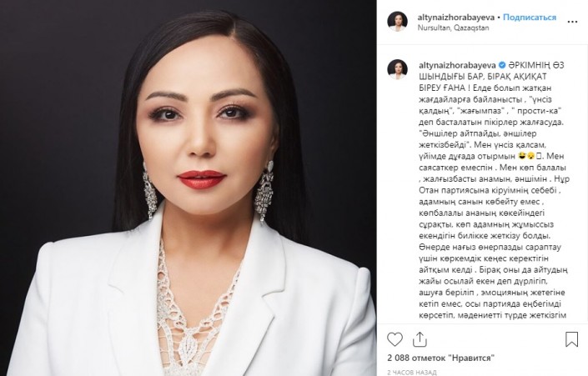
Task: Open the profile avatar in post header
Action: [398, 22]
